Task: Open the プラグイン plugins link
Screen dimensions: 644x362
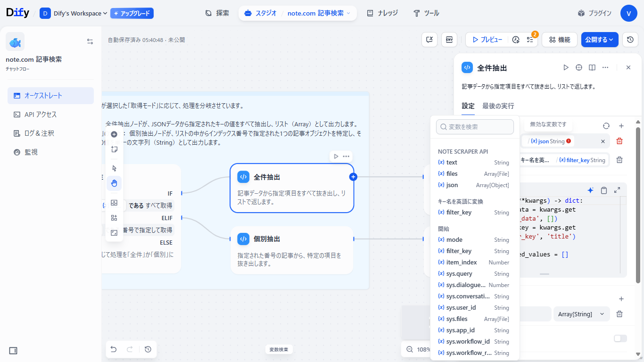Action: (x=594, y=13)
